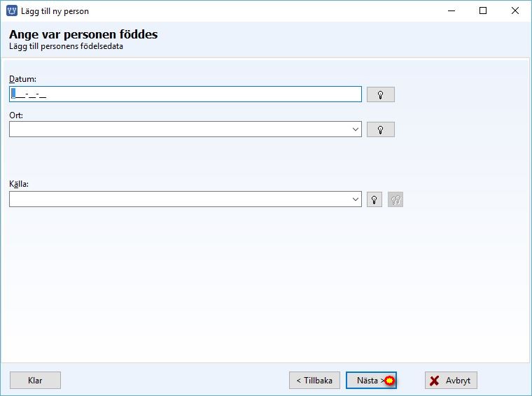Image resolution: width=532 pixels, height=396 pixels.
Task: Finish the wizard with Klar
Action: click(35, 381)
